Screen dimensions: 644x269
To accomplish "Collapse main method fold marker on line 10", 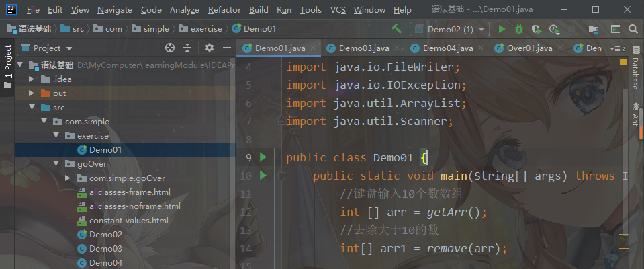I will point(281,176).
